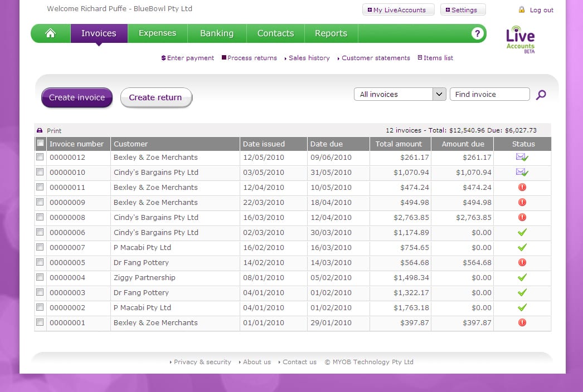583x392 pixels.
Task: Click customer Ziggy Partnership
Action: click(x=144, y=277)
